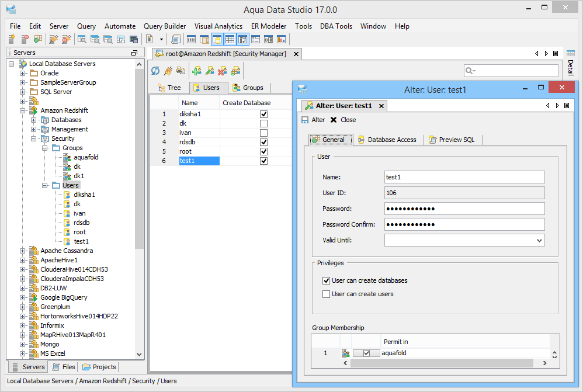Image resolution: width=583 pixels, height=392 pixels.
Task: Click the Name field containing test1
Action: click(x=464, y=177)
